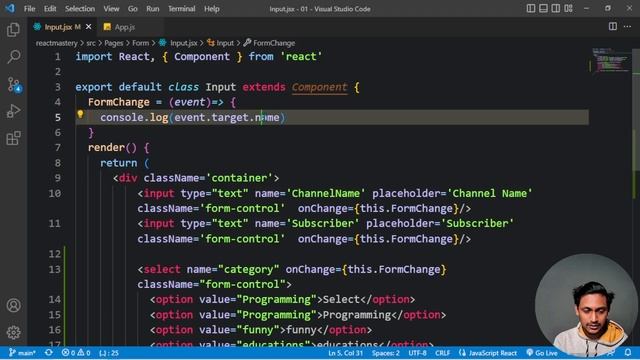Click the VS Code logo icon
The height and width of the screenshot is (360, 640).
[x=10, y=8]
